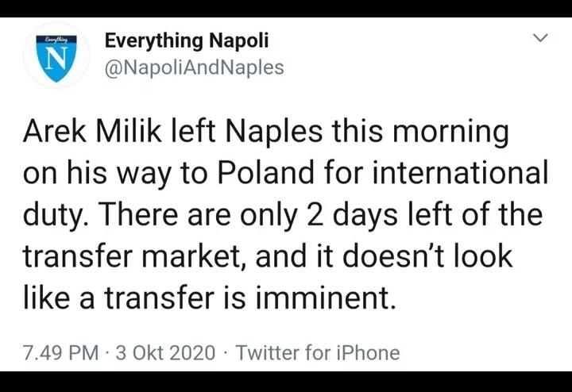Click the small Everything script on avatar
The width and height of the screenshot is (572, 392).
click(x=56, y=39)
